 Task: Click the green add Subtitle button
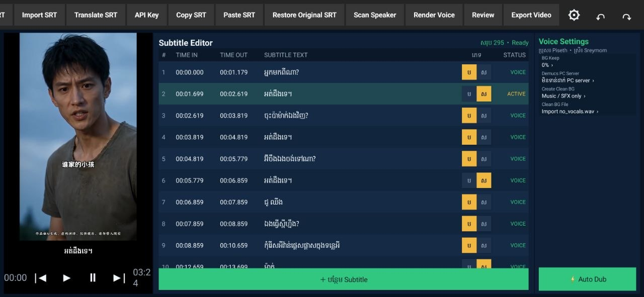344,279
